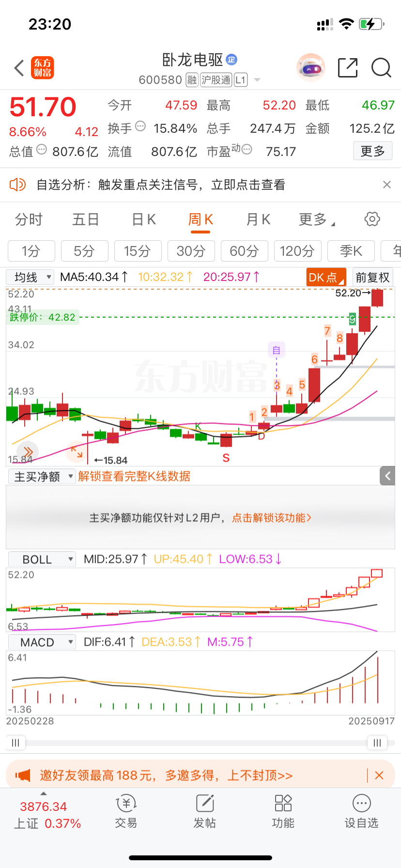401x868 pixels.
Task: Tap the 跌停价: 42.82 label
Action: (43, 317)
